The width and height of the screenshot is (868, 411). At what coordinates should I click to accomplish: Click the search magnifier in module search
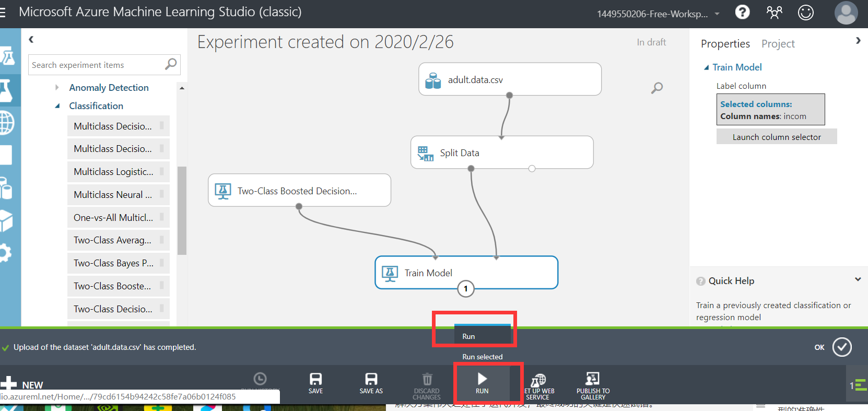(171, 64)
